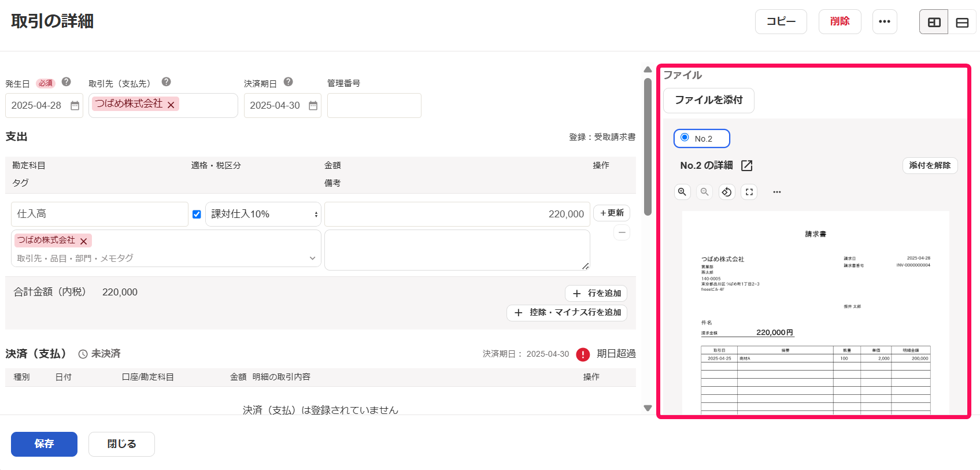The height and width of the screenshot is (470, 980).
Task: Add a row with 行を追加
Action: pyautogui.click(x=596, y=294)
